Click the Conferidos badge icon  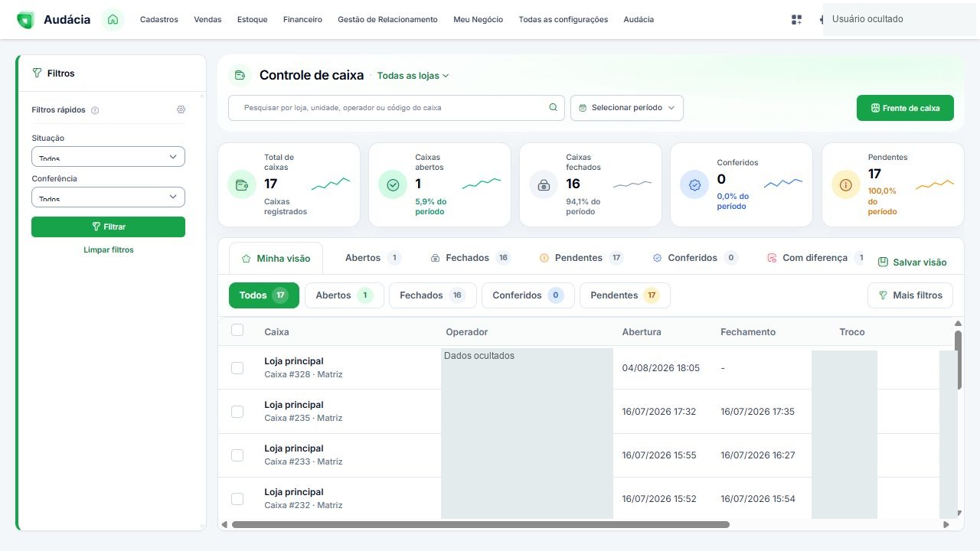(x=694, y=184)
